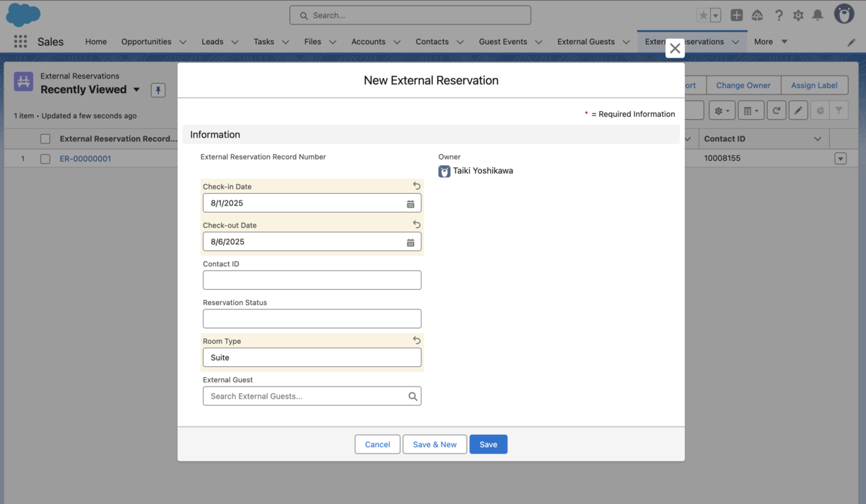
Task: Open the Guidance Center icon
Action: point(757,15)
